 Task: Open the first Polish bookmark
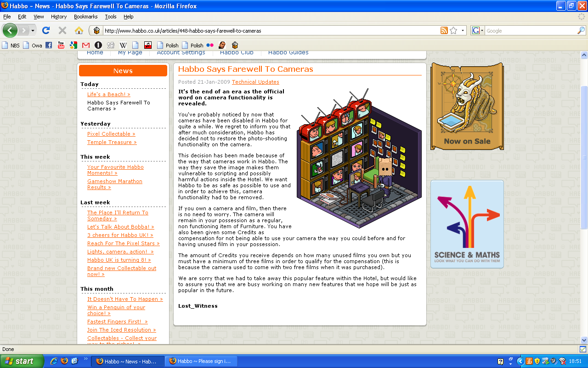coord(168,45)
